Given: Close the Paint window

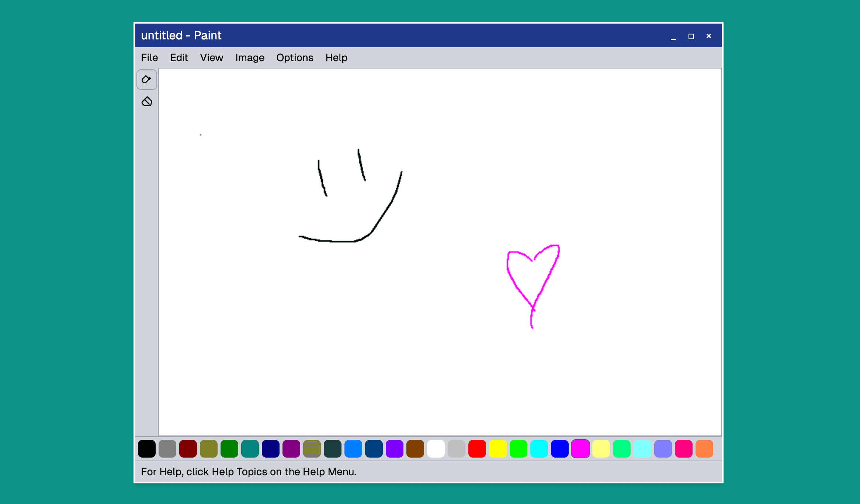Looking at the screenshot, I should (x=708, y=36).
